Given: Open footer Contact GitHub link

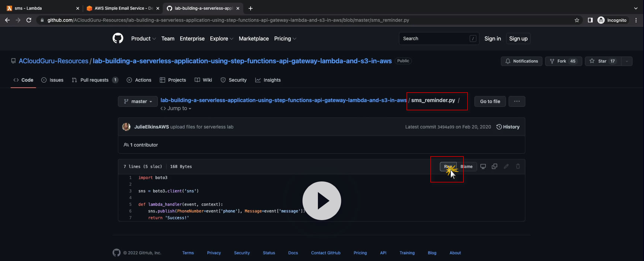Looking at the screenshot, I should click(x=326, y=253).
